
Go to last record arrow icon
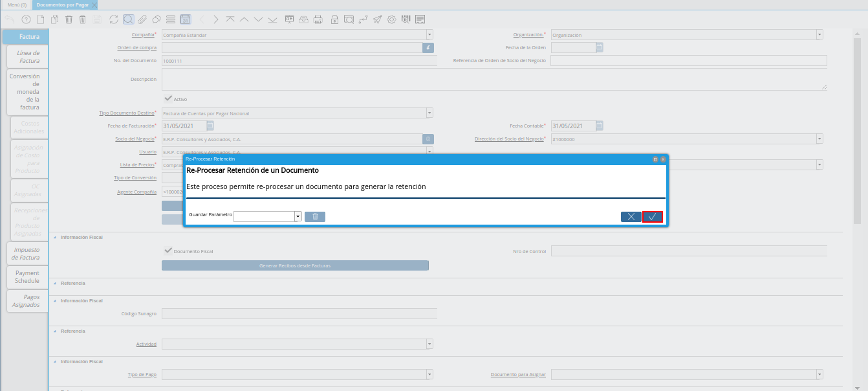(x=273, y=19)
